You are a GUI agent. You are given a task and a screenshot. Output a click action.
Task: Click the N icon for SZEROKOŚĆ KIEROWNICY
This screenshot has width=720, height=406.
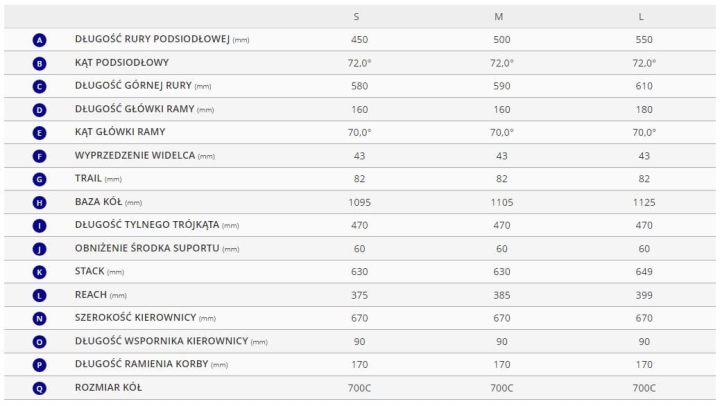tap(39, 318)
